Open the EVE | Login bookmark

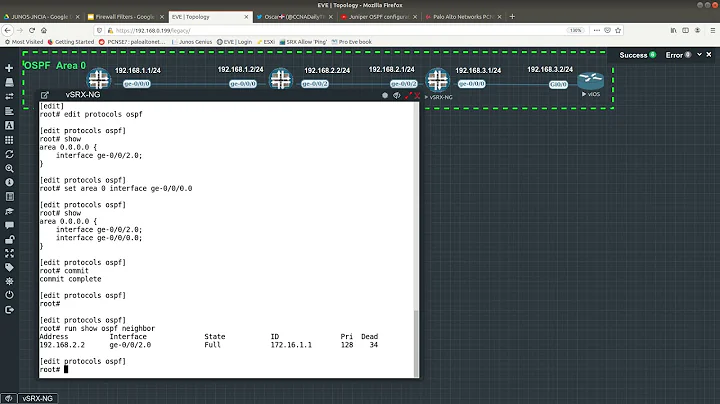click(234, 42)
